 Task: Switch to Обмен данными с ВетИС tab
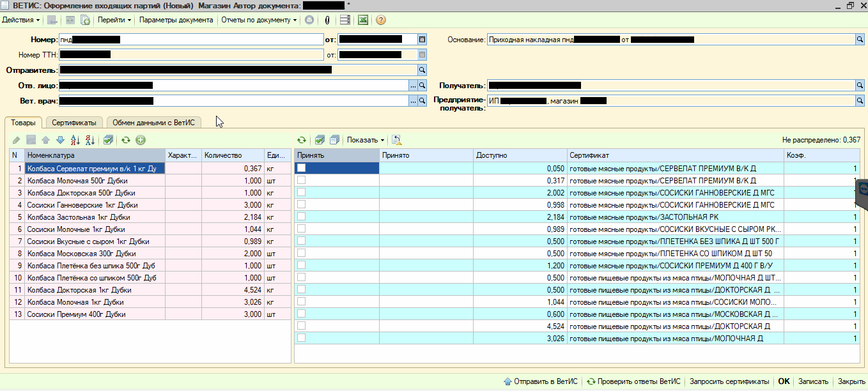point(153,122)
